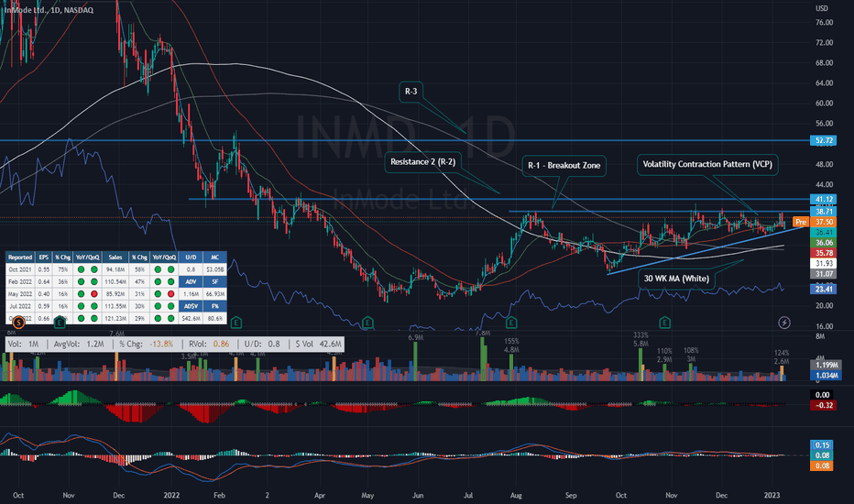Click the EPS column header
854x504 pixels.
[44, 257]
